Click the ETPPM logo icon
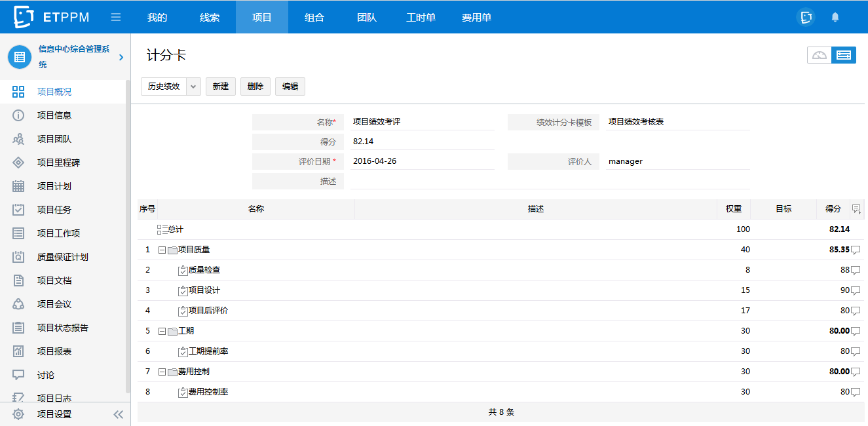Image resolution: width=868 pixels, height=426 pixels. [24, 17]
